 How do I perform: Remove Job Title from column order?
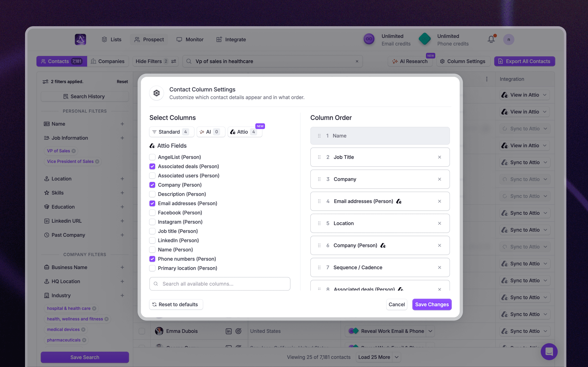(x=439, y=157)
